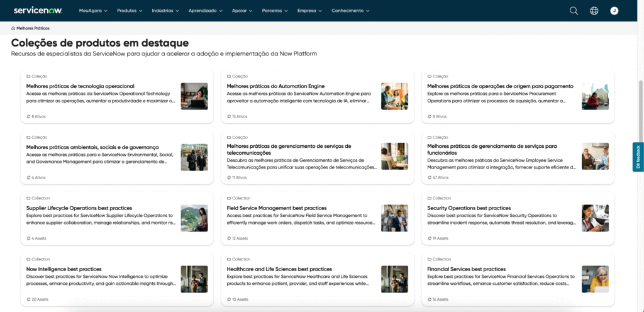Image resolution: width=644 pixels, height=312 pixels.
Task: Click the assets icon beside 12 Assets
Action: click(x=229, y=238)
